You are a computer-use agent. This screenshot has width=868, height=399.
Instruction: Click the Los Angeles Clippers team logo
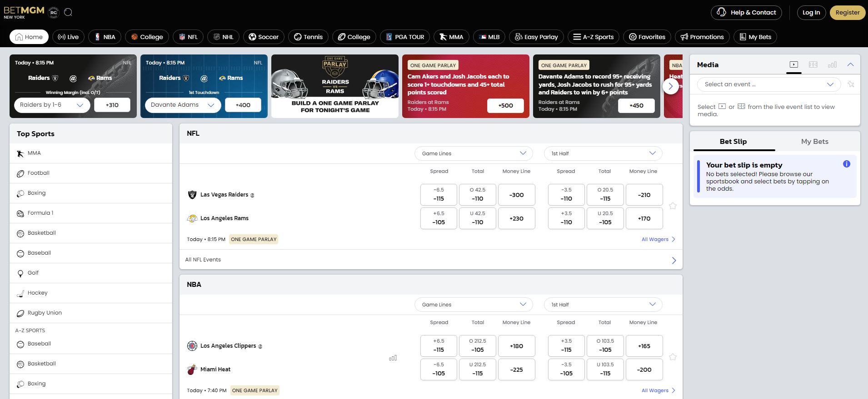(192, 346)
